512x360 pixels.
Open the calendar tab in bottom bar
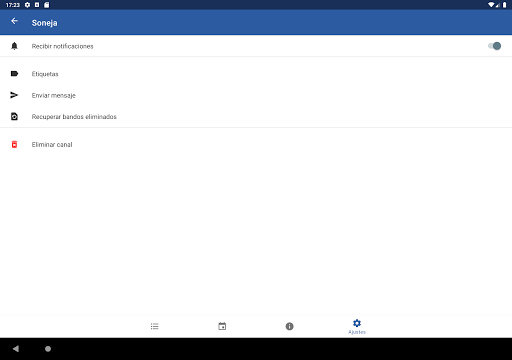pos(222,326)
